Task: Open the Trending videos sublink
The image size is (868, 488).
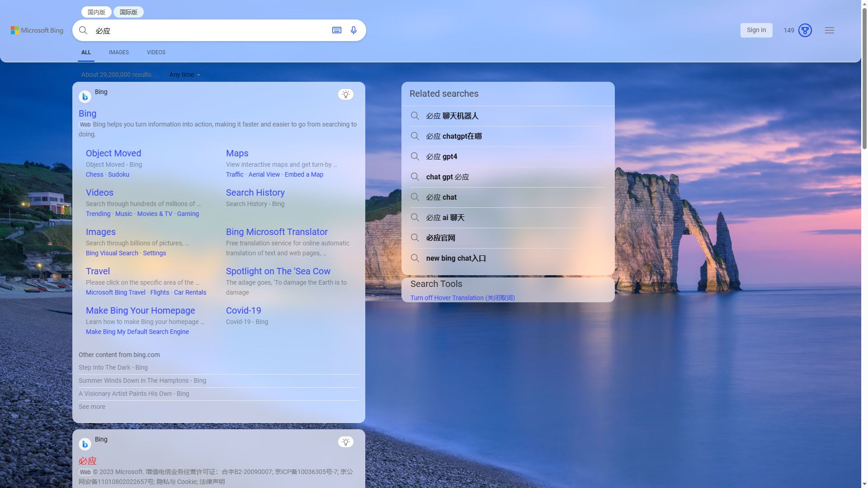Action: tap(98, 214)
